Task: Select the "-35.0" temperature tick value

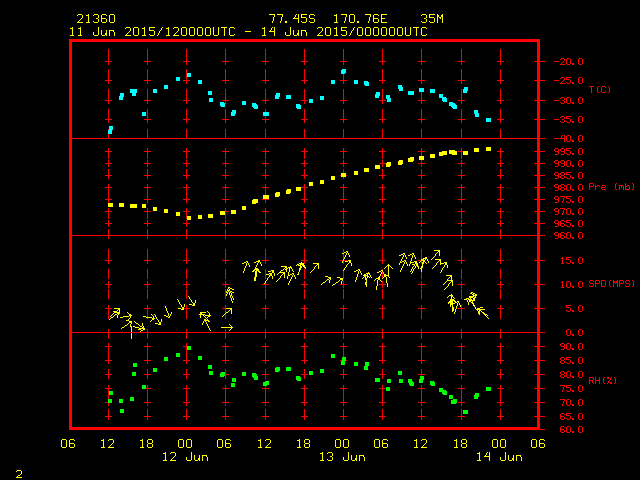Action: (x=569, y=120)
